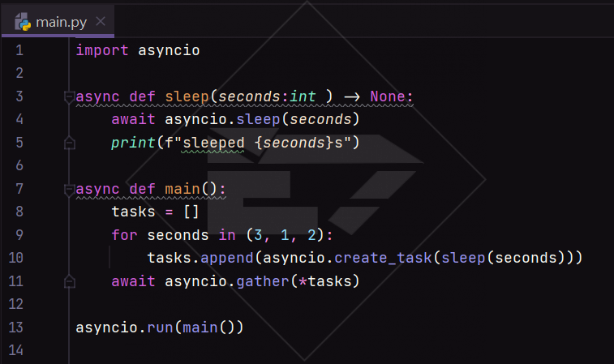Collapse the sleep function fold marker on line 3
Image resolution: width=614 pixels, height=364 pixels.
tap(69, 96)
